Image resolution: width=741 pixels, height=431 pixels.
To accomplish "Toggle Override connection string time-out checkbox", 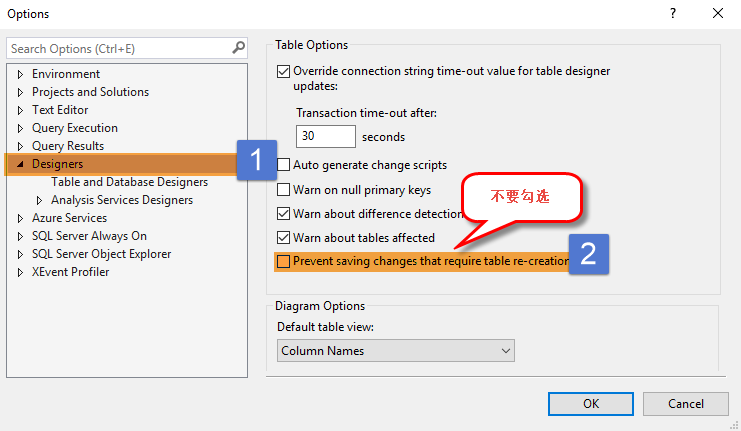I will click(x=283, y=72).
